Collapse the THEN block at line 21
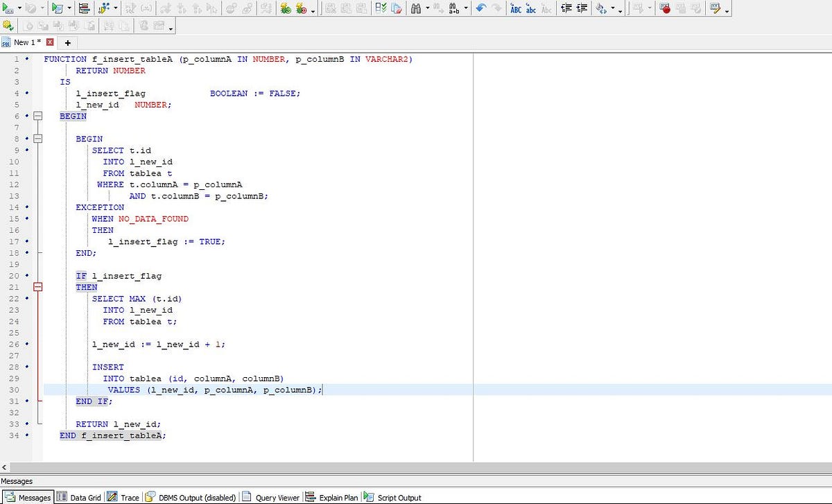Screen dimensions: 832x504 (38, 286)
